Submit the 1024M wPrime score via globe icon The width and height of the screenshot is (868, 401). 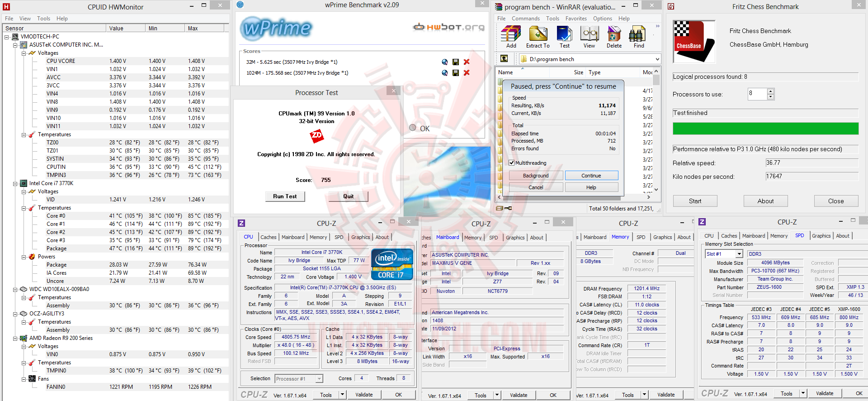tap(445, 73)
